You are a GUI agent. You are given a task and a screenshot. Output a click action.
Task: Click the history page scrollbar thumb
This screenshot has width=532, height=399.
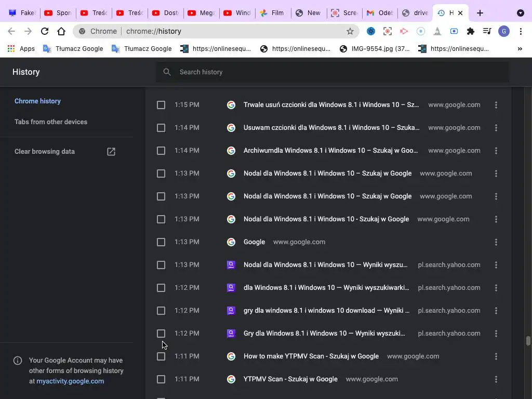click(x=528, y=341)
